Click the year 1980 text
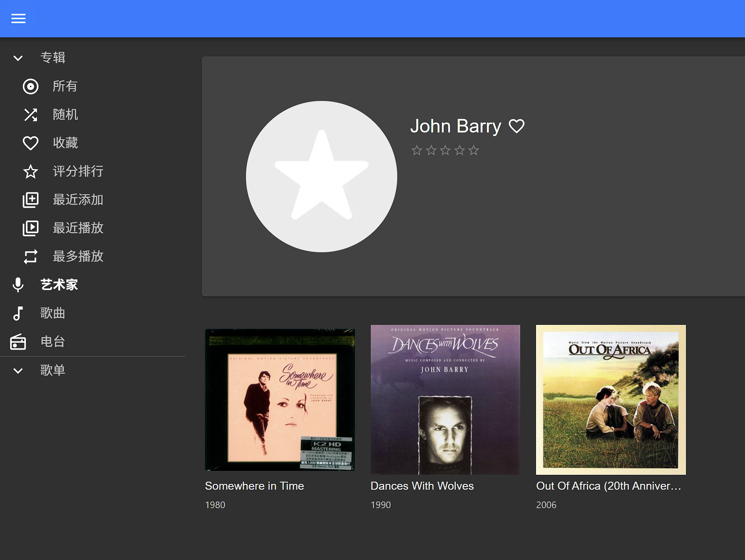The height and width of the screenshot is (560, 745). point(215,505)
